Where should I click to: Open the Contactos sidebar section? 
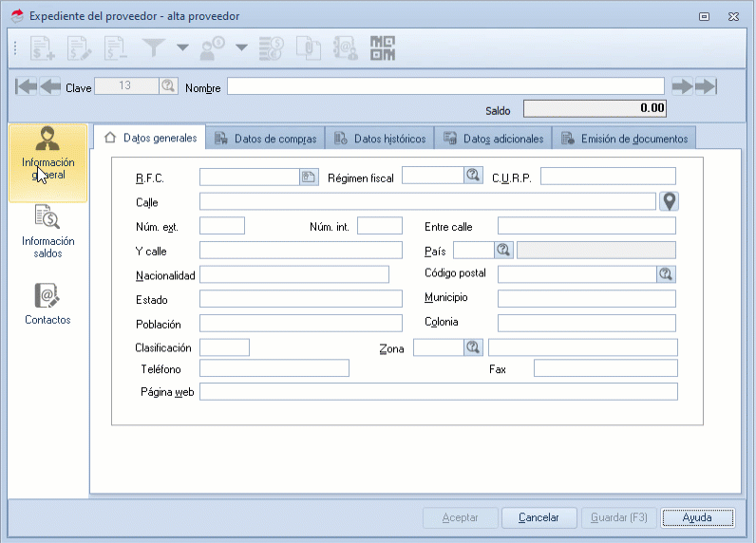click(47, 305)
